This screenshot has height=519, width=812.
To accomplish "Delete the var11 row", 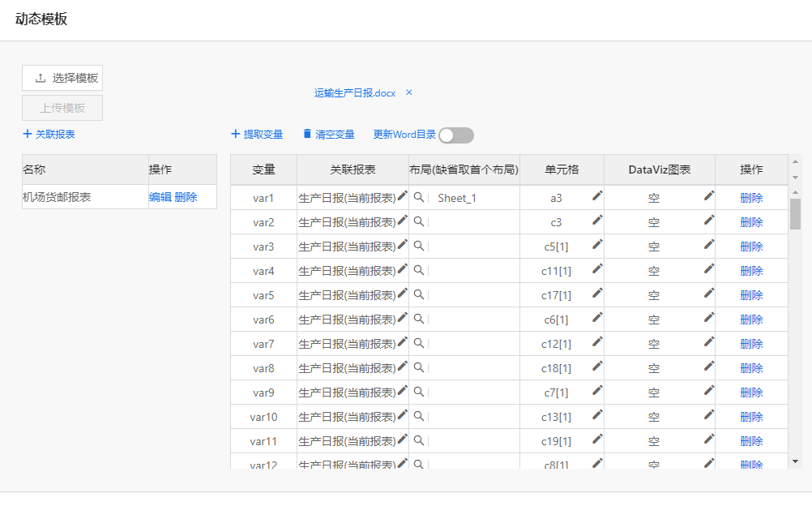I will click(751, 441).
